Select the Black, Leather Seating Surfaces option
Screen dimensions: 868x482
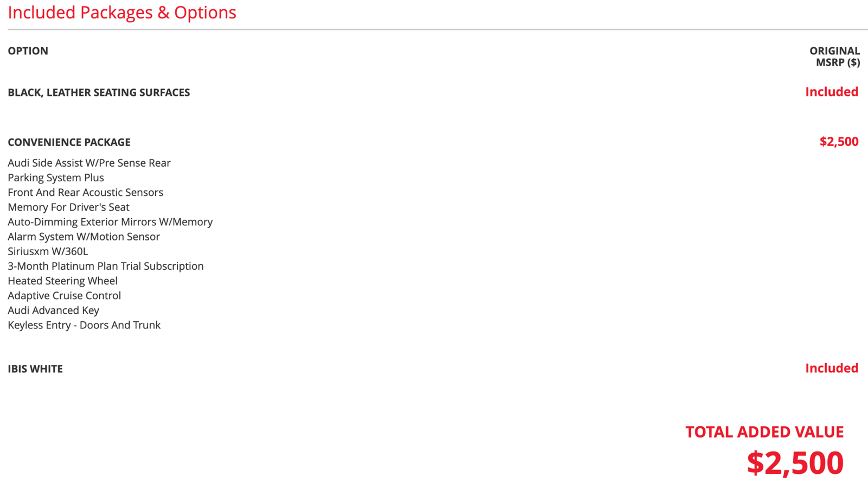[x=99, y=93]
